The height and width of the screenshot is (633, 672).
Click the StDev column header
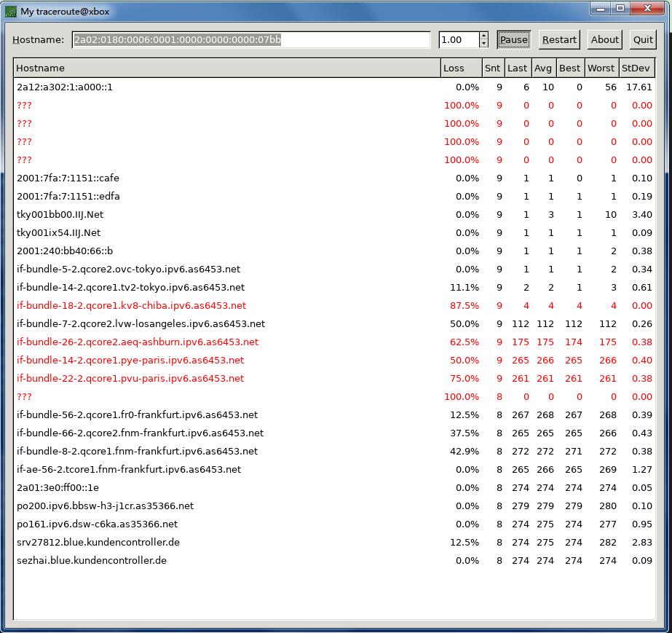636,68
